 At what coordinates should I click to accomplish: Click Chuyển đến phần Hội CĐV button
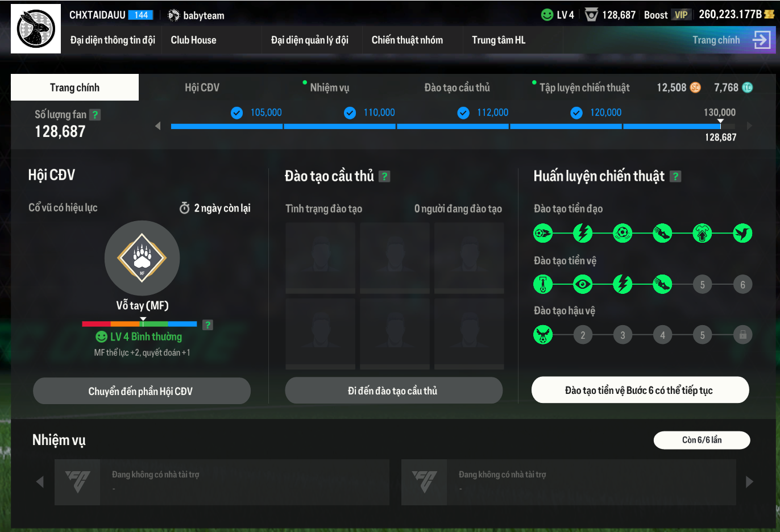pos(142,391)
